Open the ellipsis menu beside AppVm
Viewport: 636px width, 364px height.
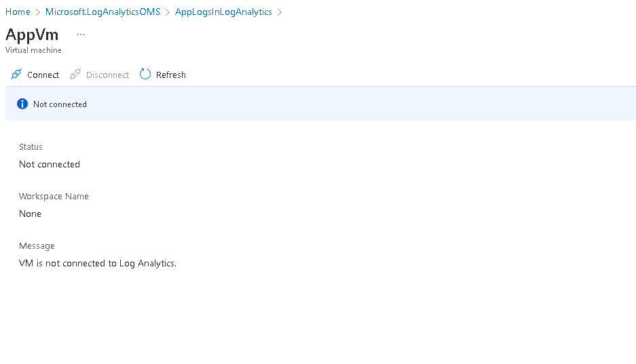[x=81, y=35]
